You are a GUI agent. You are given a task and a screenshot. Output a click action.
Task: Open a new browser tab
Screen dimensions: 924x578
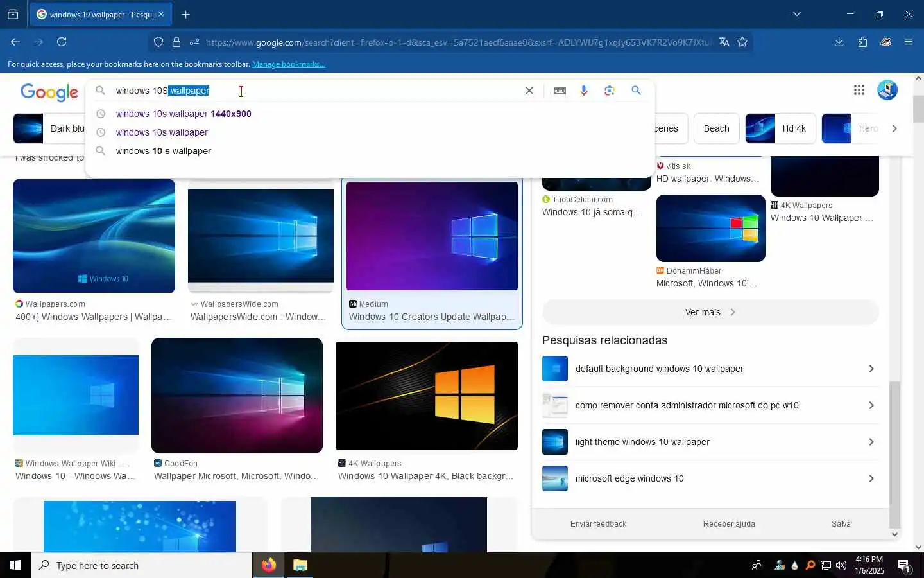pos(185,14)
